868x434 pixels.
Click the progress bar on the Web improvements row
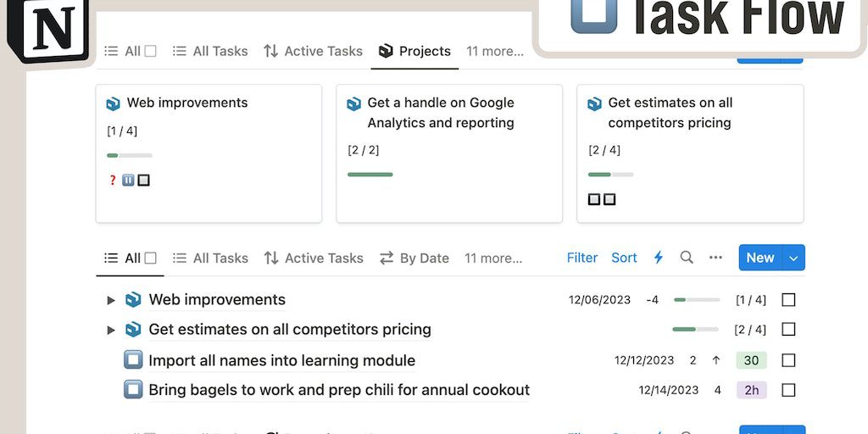point(697,300)
